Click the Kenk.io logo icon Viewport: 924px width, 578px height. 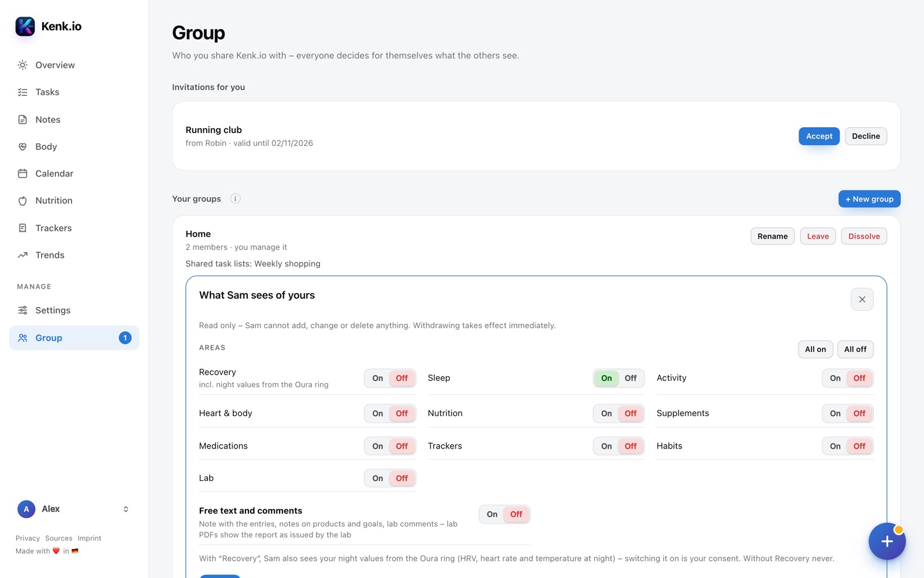(x=25, y=26)
